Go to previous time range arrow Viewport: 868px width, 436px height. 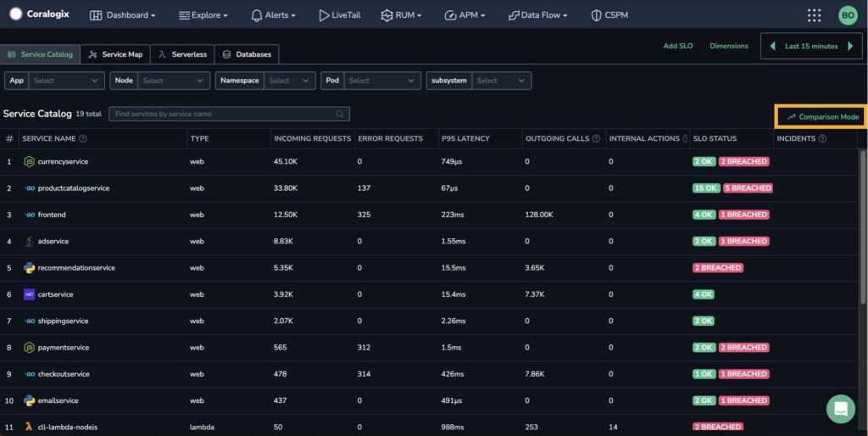(773, 46)
